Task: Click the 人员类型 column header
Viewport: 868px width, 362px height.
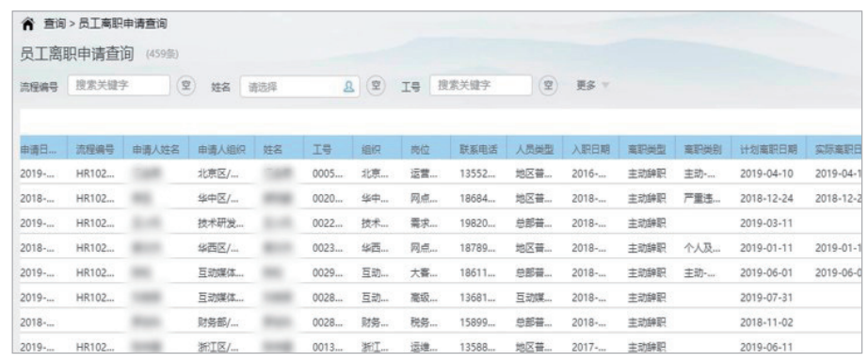Action: click(534, 150)
